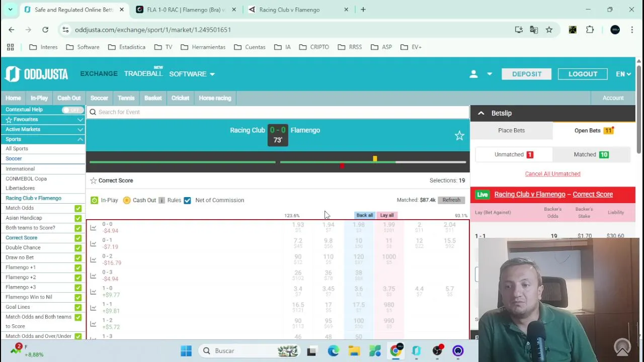
Task: Open chart icon for 0 - 3 row
Action: pos(93,276)
